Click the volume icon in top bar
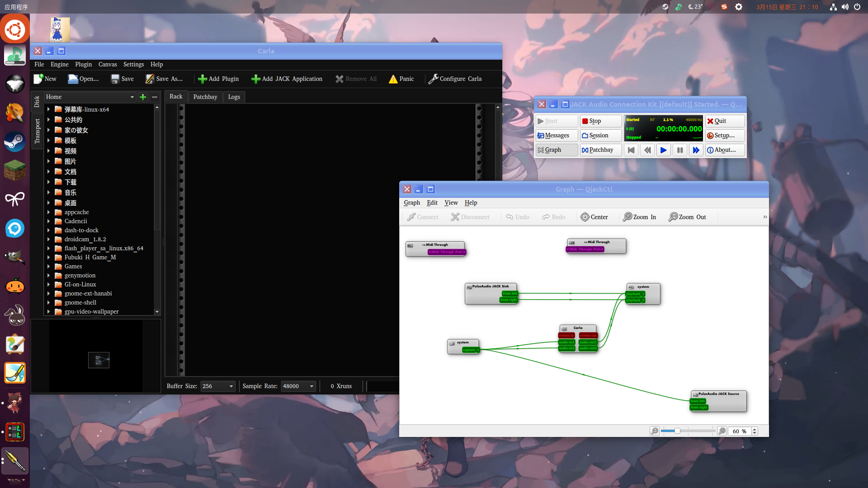This screenshot has width=868, height=488. (x=845, y=7)
